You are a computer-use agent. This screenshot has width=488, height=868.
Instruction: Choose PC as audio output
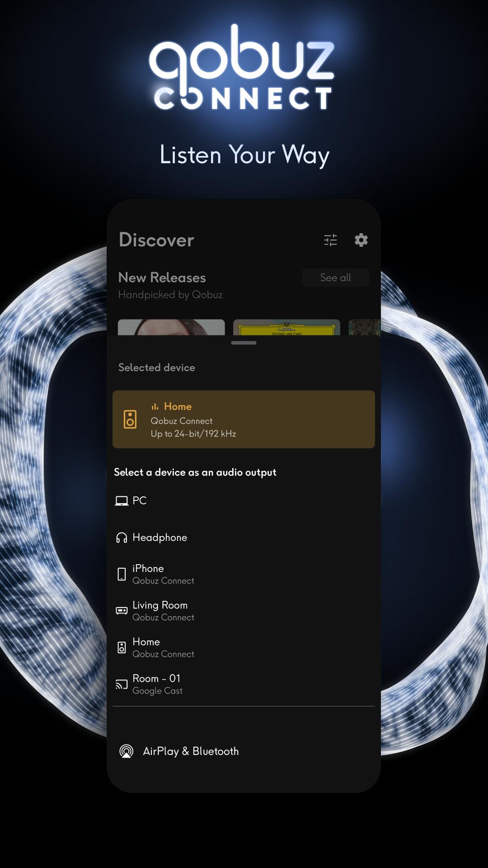140,501
